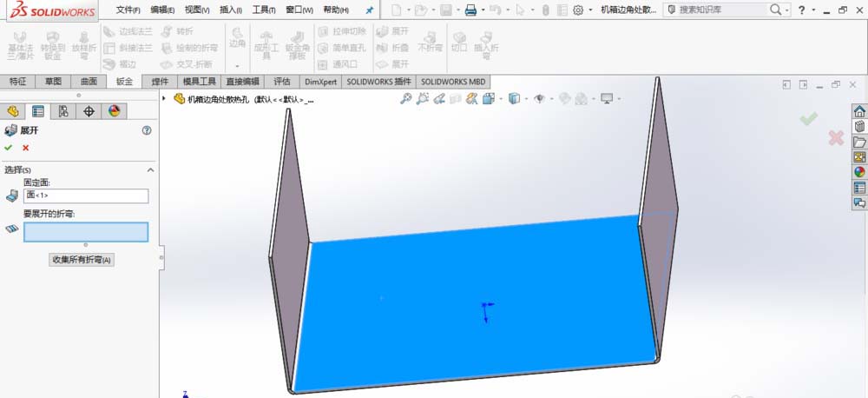This screenshot has height=398, width=868.
Task: Click the 要展开的折弯 selection box
Action: pyautogui.click(x=86, y=232)
